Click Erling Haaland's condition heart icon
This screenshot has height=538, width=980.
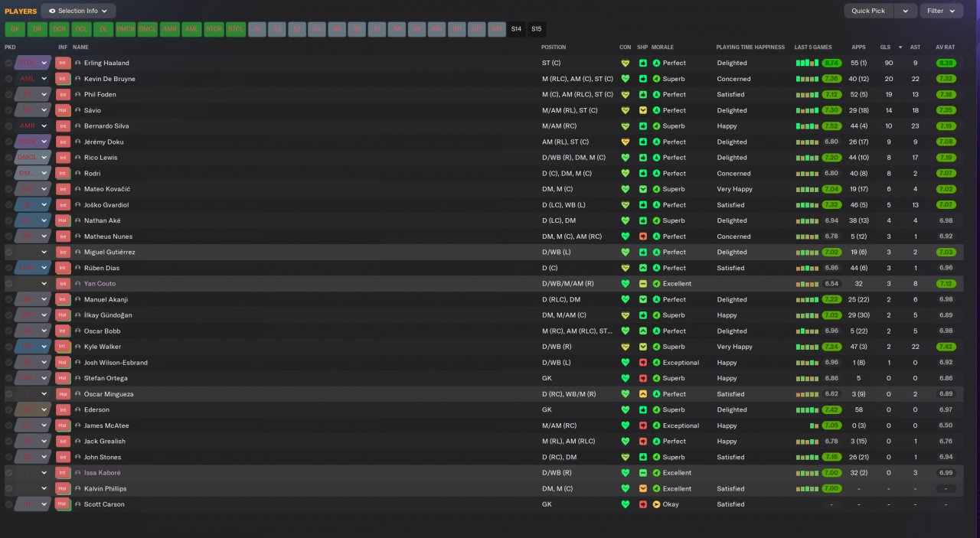pos(625,63)
